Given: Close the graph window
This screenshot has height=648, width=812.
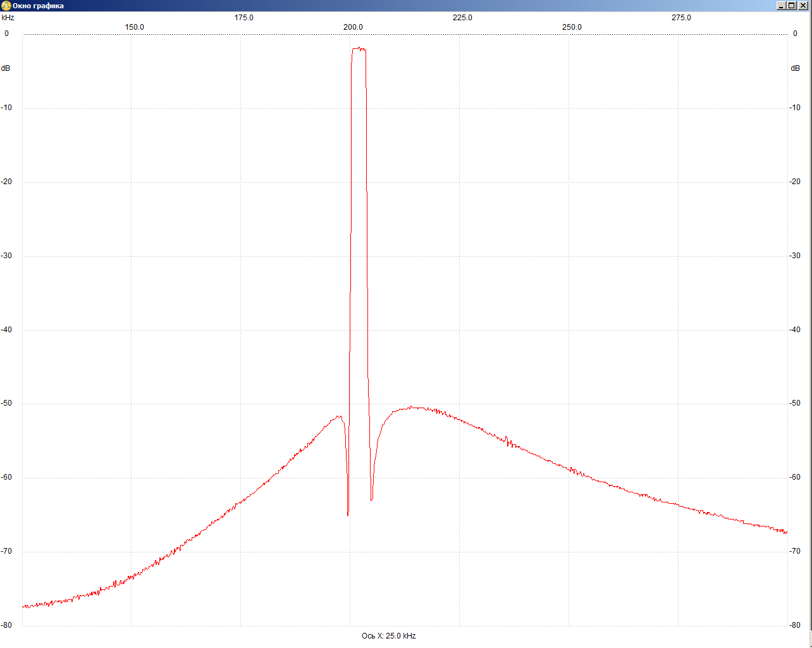Looking at the screenshot, I should (804, 6).
